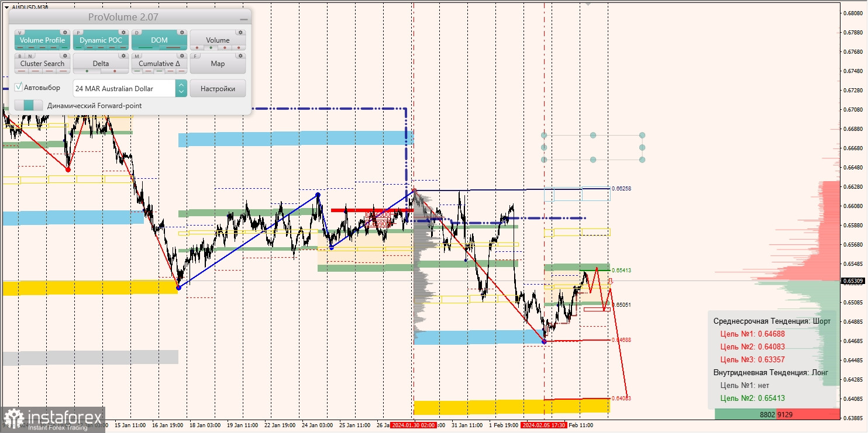Click target Цель №1: 0.64688
The height and width of the screenshot is (433, 868).
point(752,334)
